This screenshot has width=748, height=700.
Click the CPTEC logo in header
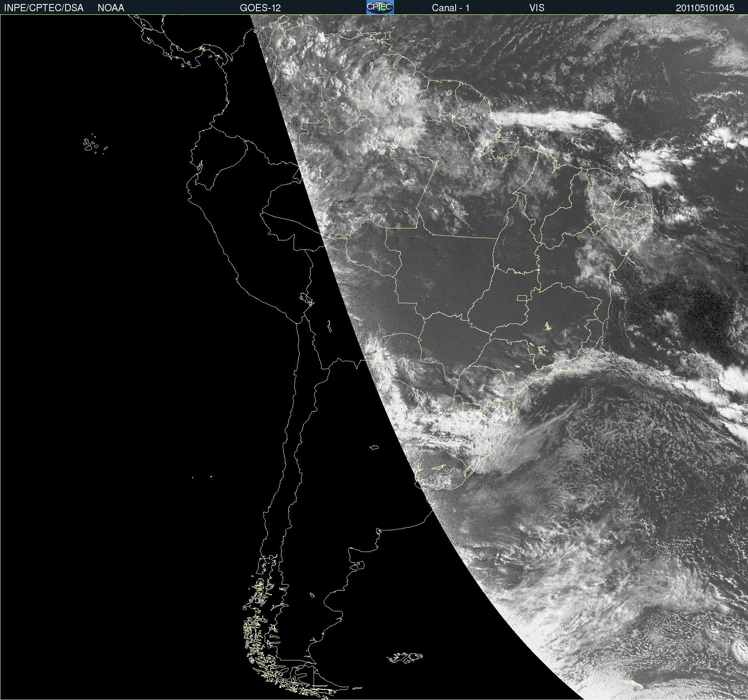(380, 7)
